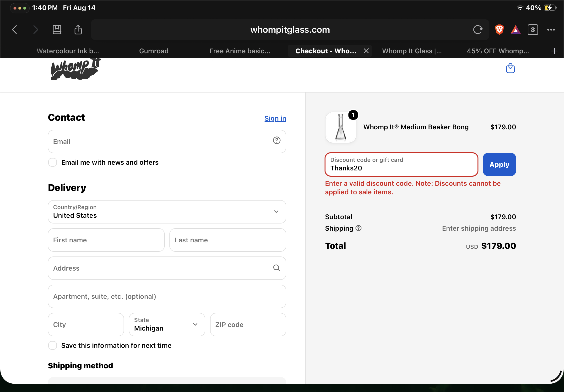The width and height of the screenshot is (564, 392).
Task: Open the shopping bag cart icon
Action: pos(510,68)
